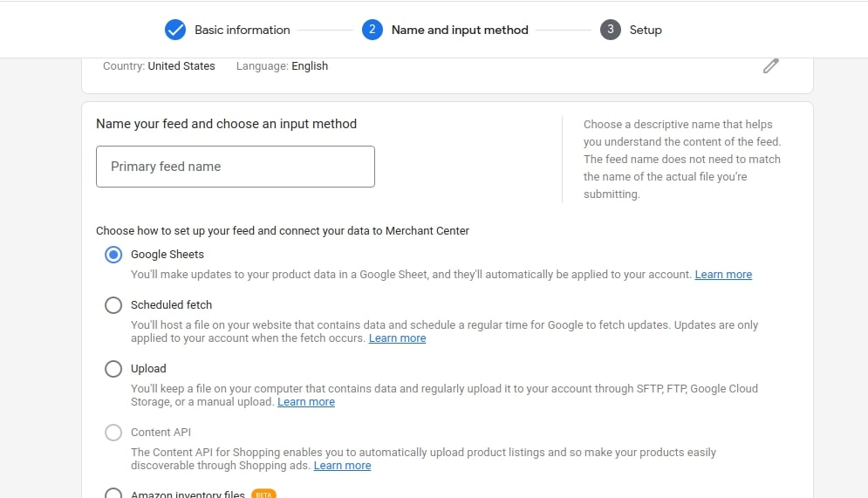This screenshot has height=498, width=868.
Task: Go to the Basic information step label
Action: tap(242, 30)
